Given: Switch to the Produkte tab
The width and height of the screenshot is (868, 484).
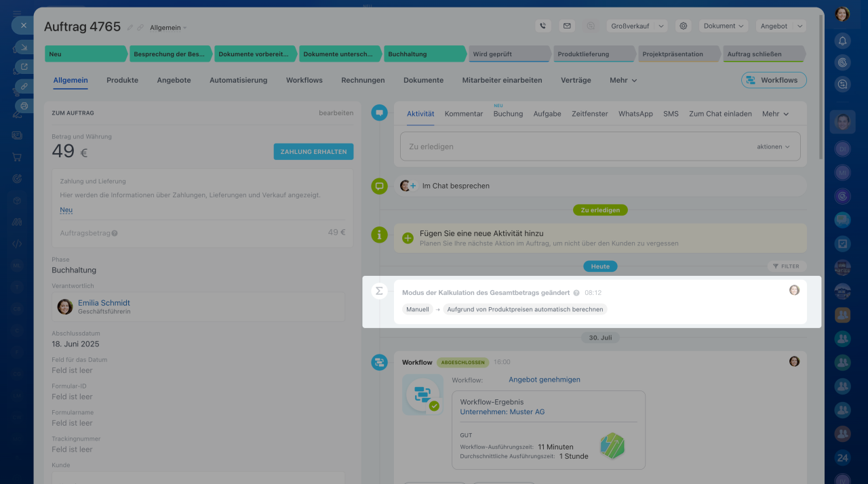Looking at the screenshot, I should 122,80.
